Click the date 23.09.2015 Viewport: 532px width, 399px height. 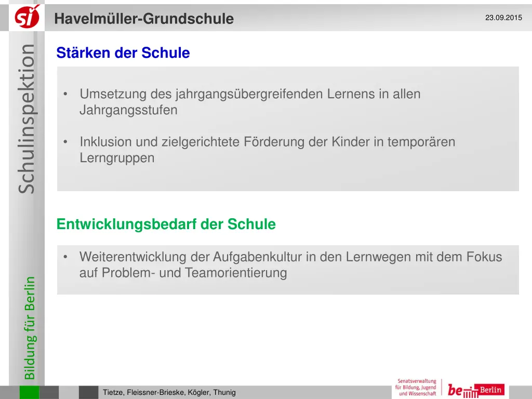point(503,18)
